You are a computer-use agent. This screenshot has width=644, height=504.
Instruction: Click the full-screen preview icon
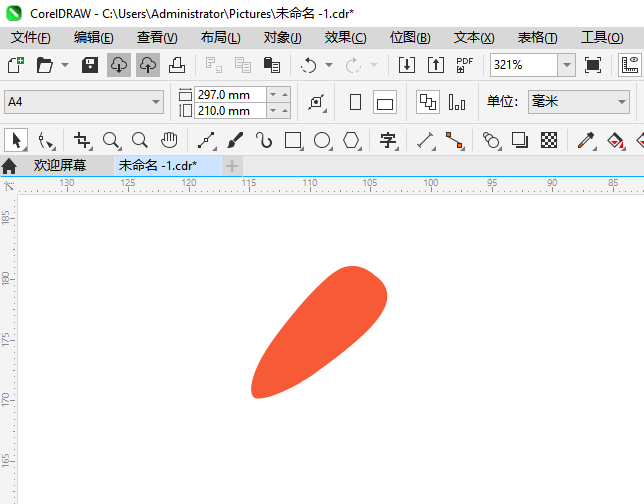click(x=593, y=65)
